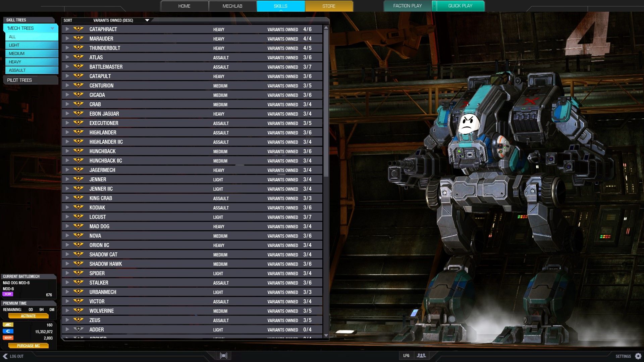The height and width of the screenshot is (362, 644).
Task: Expand the Centurion row
Action: tap(67, 85)
